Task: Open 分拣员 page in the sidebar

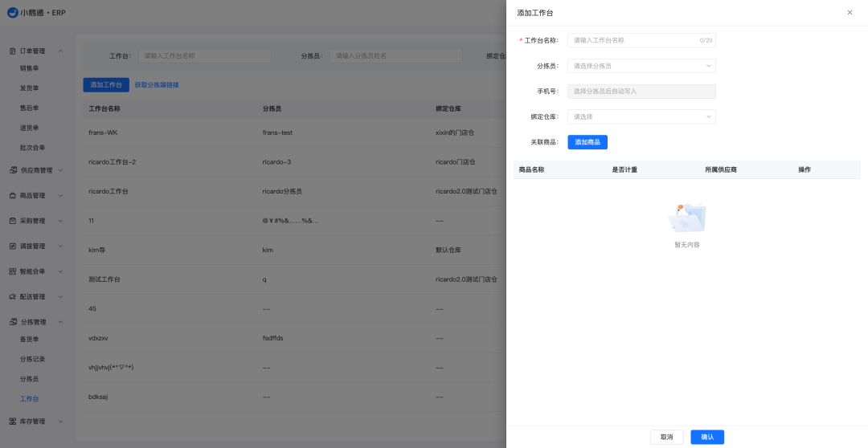Action: [x=30, y=380]
